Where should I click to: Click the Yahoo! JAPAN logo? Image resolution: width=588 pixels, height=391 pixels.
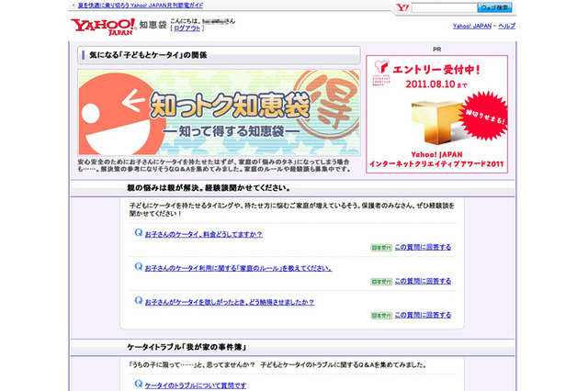pos(103,27)
